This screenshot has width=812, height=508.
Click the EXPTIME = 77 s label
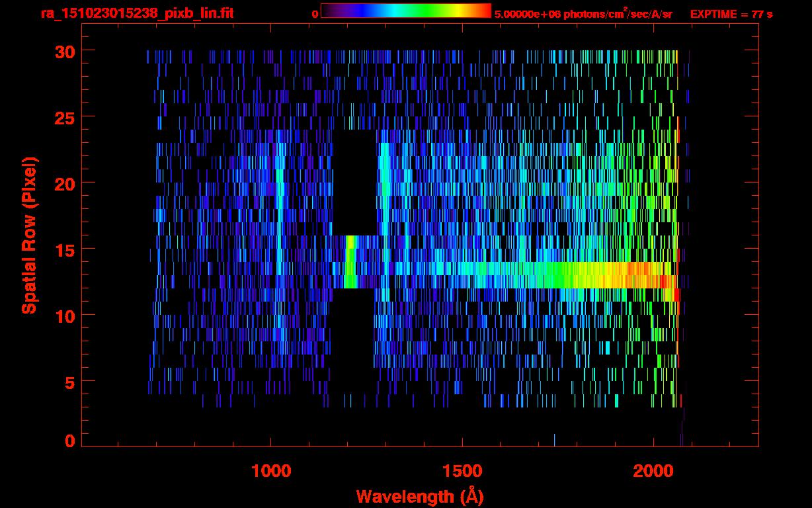coord(731,14)
